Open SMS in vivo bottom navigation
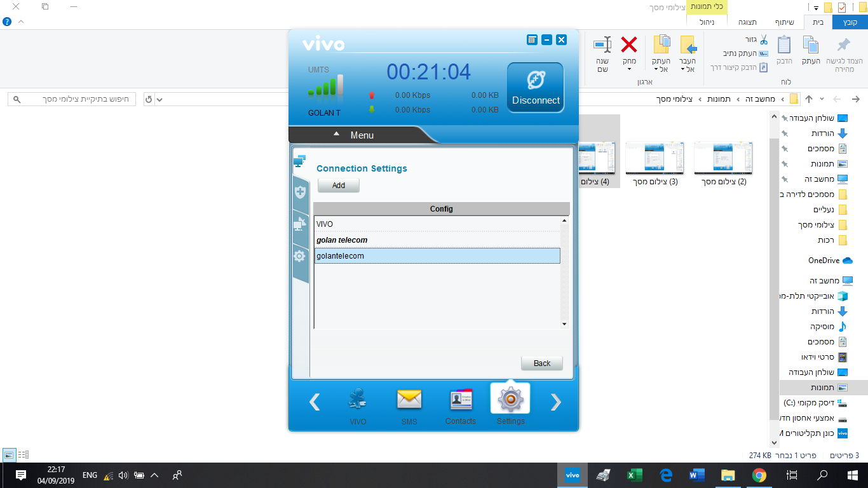868x488 pixels. 409,406
